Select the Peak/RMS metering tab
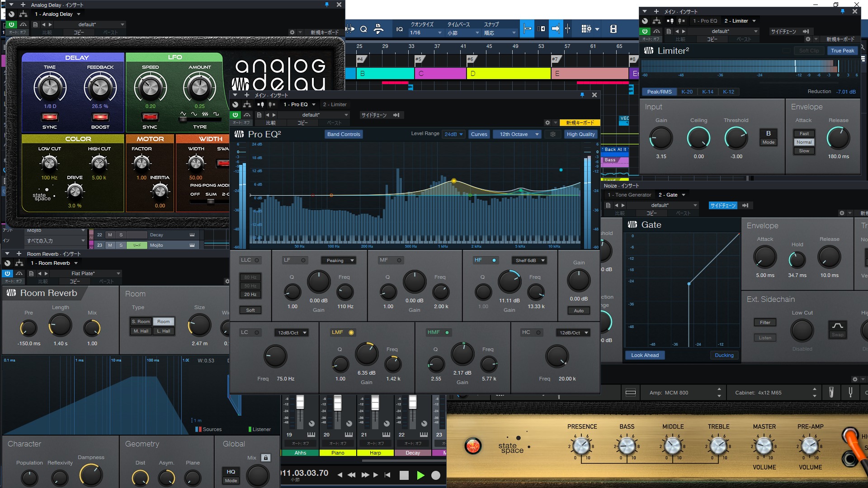 [659, 92]
